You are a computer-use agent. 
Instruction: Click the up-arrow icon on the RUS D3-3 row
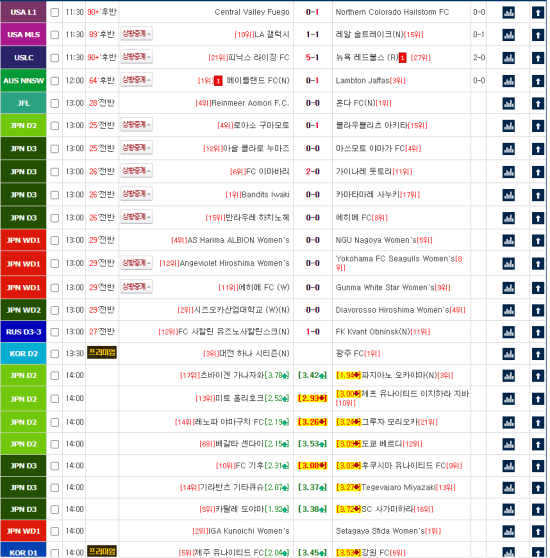click(x=538, y=332)
